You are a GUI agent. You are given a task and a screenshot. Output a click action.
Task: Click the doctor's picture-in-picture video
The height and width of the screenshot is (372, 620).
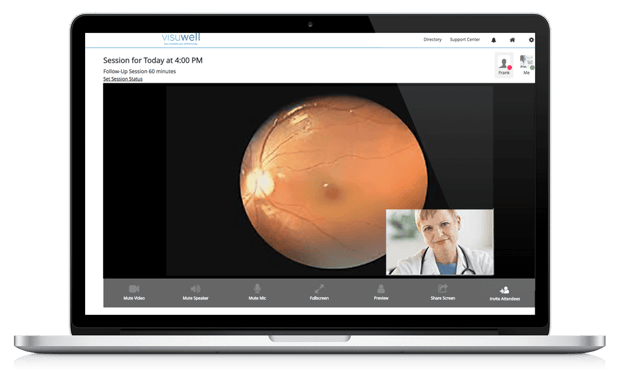[440, 242]
